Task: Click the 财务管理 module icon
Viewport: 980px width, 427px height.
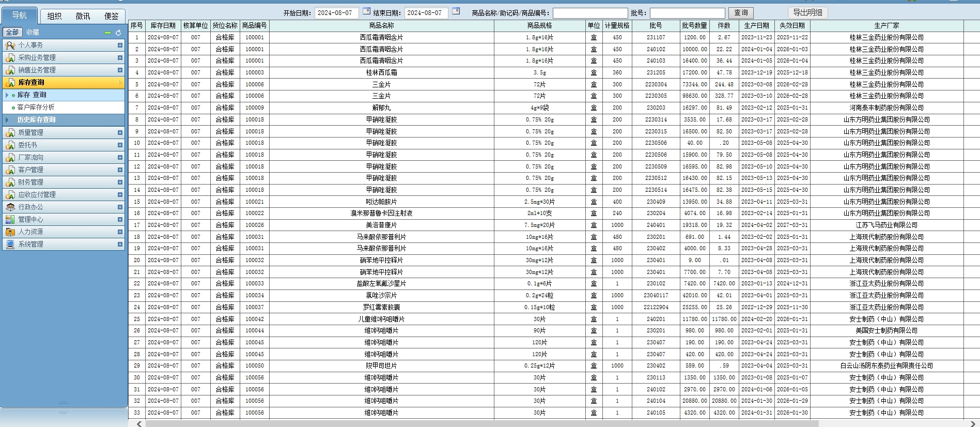Action: click(x=10, y=182)
